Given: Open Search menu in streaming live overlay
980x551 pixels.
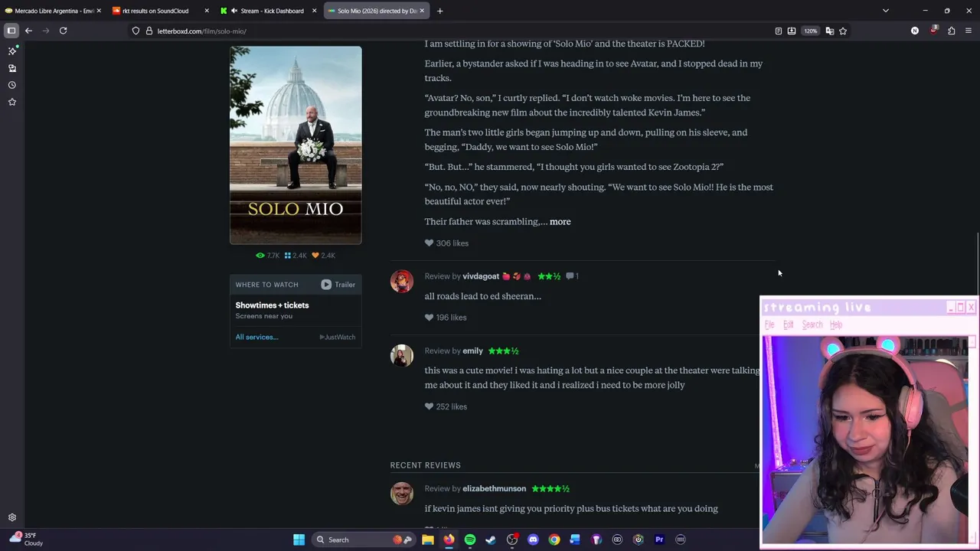Looking at the screenshot, I should coord(812,325).
